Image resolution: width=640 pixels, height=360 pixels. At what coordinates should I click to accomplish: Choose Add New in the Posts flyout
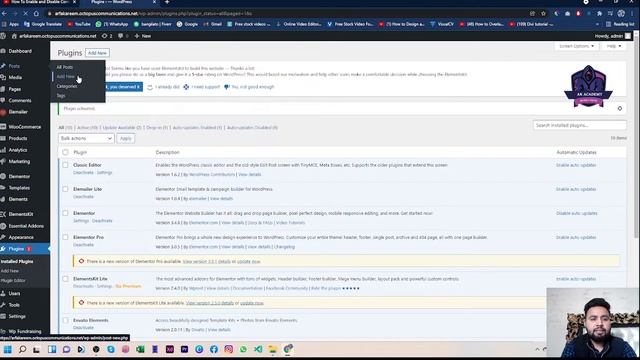click(65, 77)
